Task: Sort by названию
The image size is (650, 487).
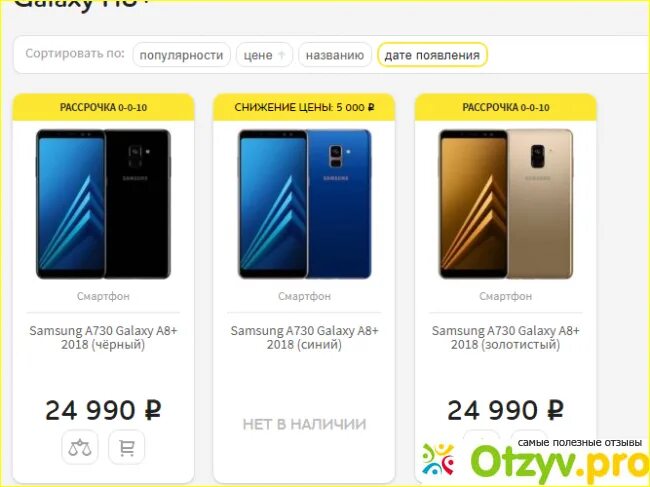Action: click(x=335, y=55)
